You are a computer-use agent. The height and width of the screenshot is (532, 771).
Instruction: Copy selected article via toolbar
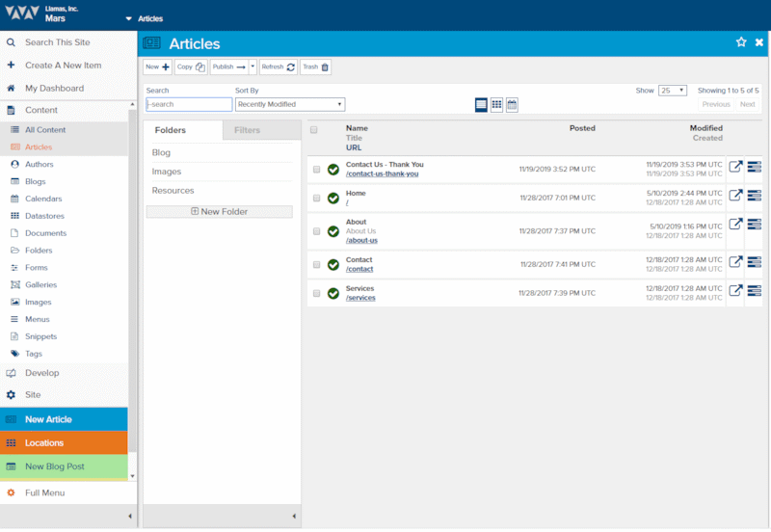click(191, 66)
